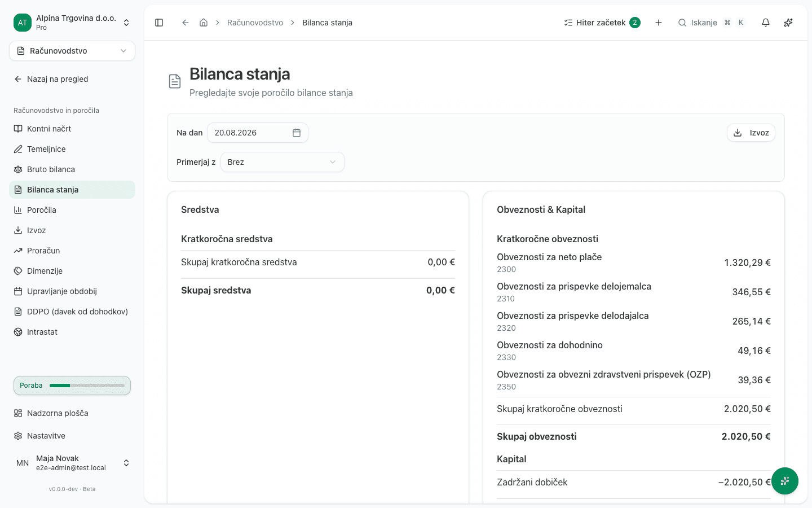Click the Skupaj sredstva total
This screenshot has width=812, height=508.
click(318, 290)
